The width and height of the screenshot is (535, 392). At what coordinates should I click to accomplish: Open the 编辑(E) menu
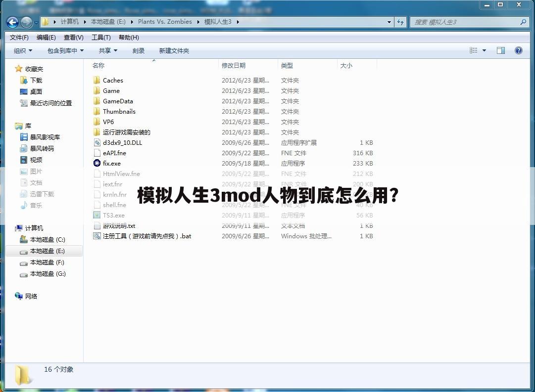tap(46, 38)
